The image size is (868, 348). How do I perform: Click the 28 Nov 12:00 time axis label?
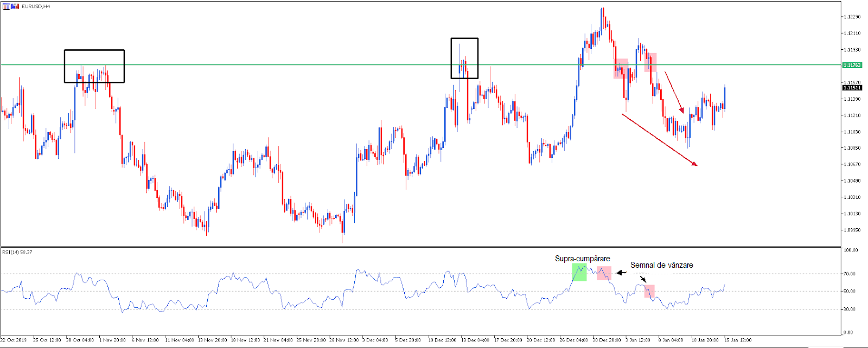tap(344, 340)
